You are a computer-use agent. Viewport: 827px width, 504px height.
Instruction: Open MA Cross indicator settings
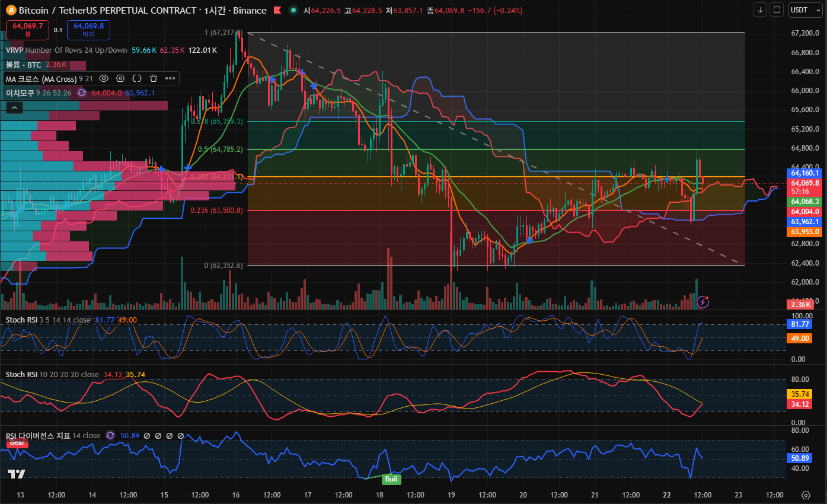pyautogui.click(x=120, y=78)
